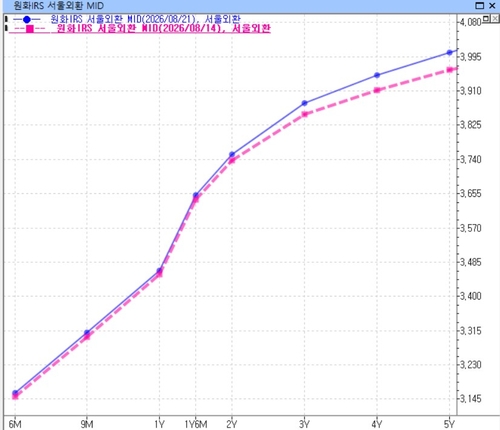Viewport: 500px width, 430px height.
Task: Click the pink 5Y data point
Action: point(449,70)
